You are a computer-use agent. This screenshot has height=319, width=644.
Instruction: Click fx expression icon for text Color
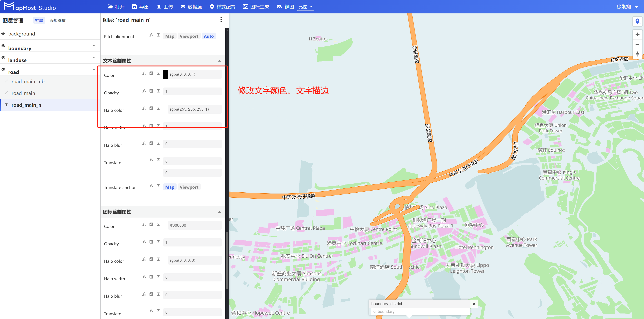[144, 73]
